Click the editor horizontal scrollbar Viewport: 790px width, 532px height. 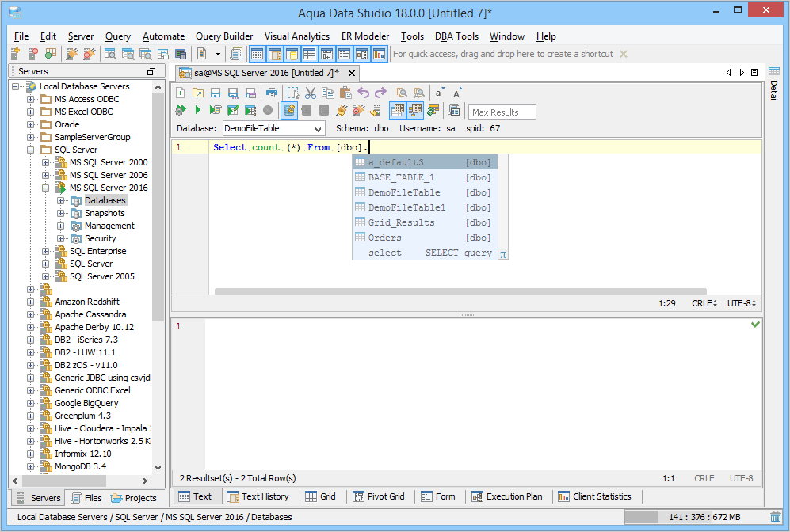pyautogui.click(x=460, y=291)
